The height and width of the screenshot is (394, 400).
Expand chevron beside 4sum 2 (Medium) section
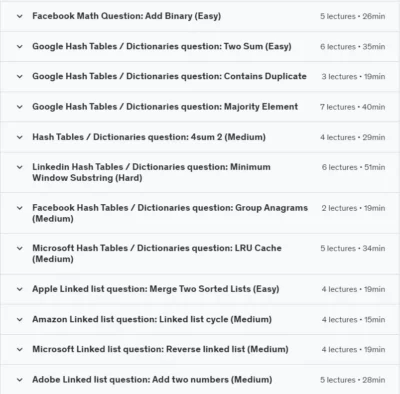(x=20, y=137)
